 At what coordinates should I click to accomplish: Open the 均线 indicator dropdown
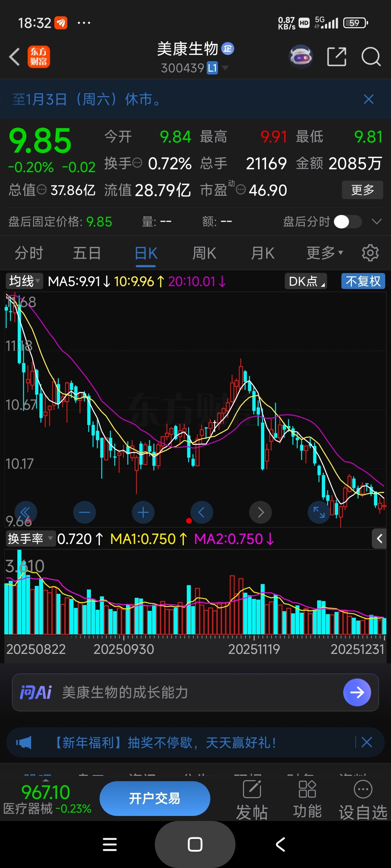(x=24, y=281)
